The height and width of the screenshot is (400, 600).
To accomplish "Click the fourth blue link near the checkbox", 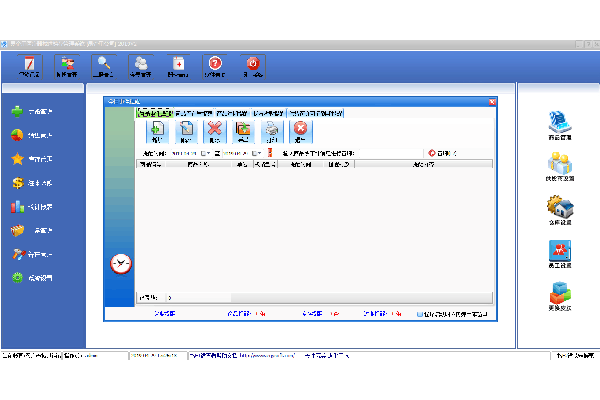I will click(375, 313).
